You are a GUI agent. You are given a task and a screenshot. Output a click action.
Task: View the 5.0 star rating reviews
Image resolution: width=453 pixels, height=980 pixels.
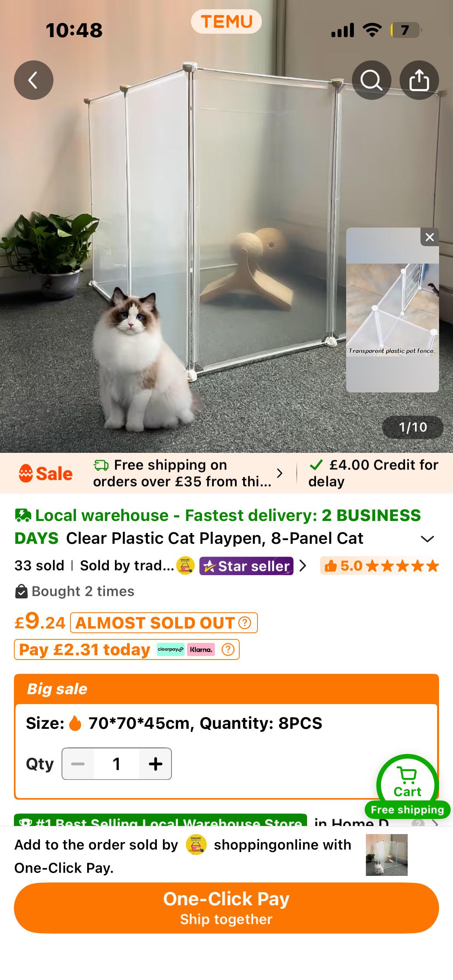pos(380,566)
